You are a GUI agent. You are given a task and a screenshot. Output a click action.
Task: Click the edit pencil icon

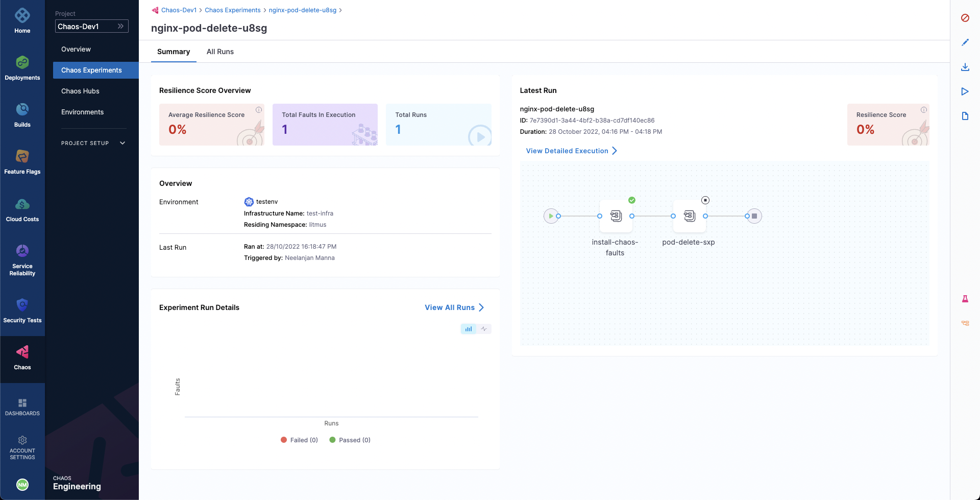pos(965,42)
